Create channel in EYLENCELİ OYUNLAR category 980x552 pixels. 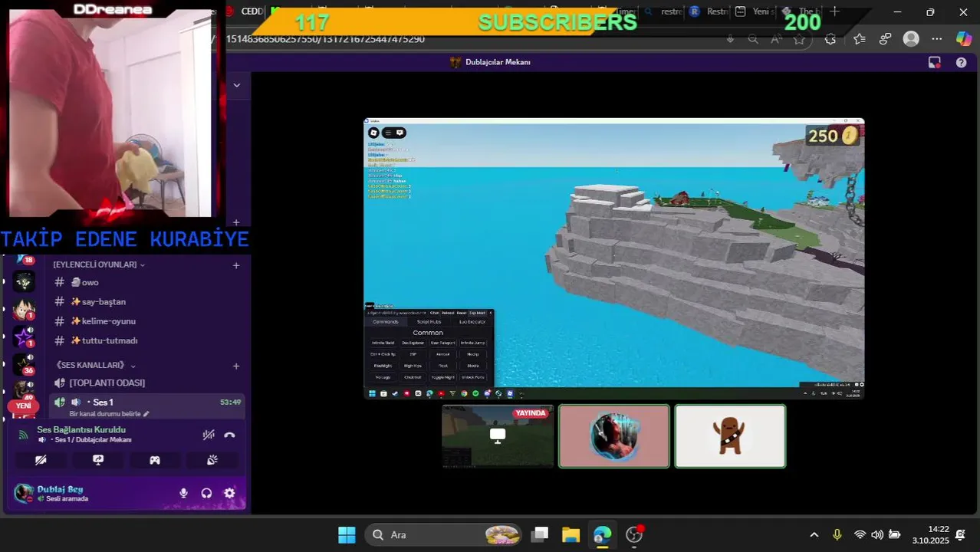pyautogui.click(x=236, y=265)
